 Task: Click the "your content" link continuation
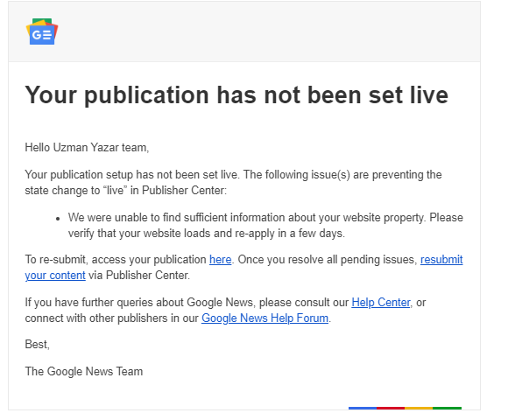pos(55,276)
